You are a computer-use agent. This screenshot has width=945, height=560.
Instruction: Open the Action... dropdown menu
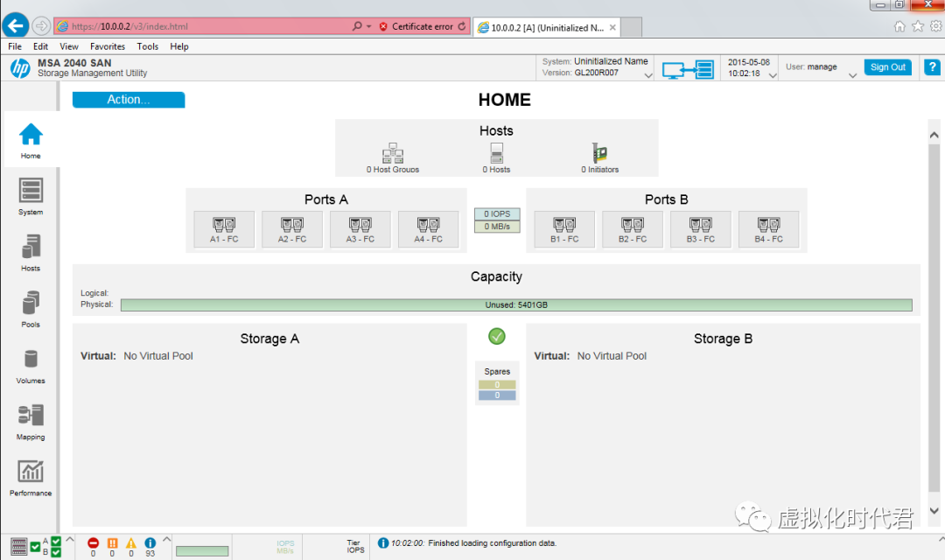point(129,100)
